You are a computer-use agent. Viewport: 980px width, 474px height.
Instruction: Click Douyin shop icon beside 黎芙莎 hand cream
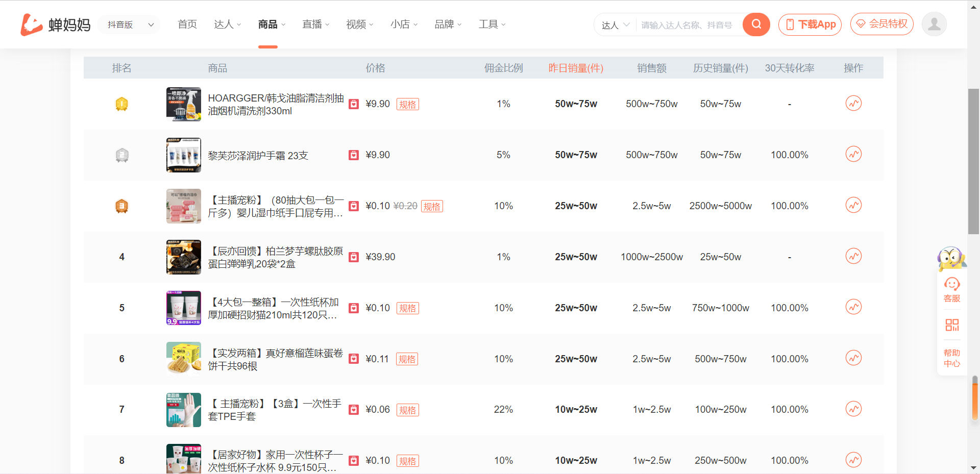click(x=353, y=155)
